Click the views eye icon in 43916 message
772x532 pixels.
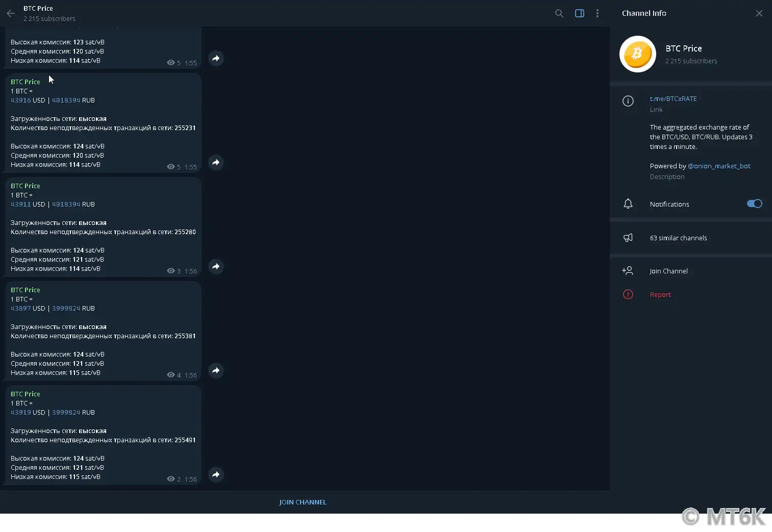(x=171, y=167)
